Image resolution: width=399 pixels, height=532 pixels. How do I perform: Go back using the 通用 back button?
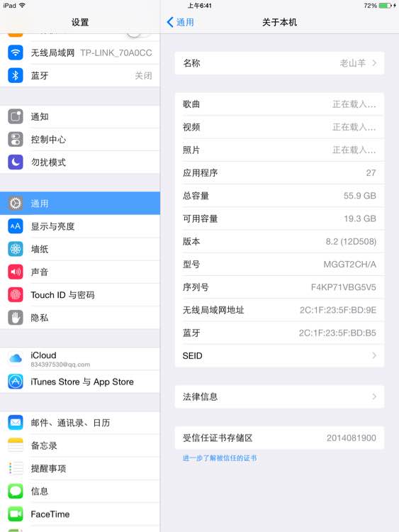click(x=180, y=23)
